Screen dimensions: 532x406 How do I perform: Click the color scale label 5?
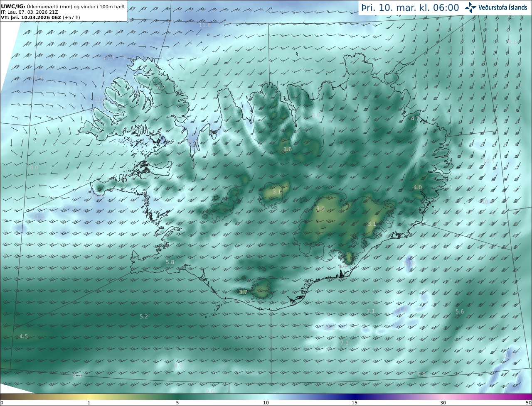pos(177,403)
